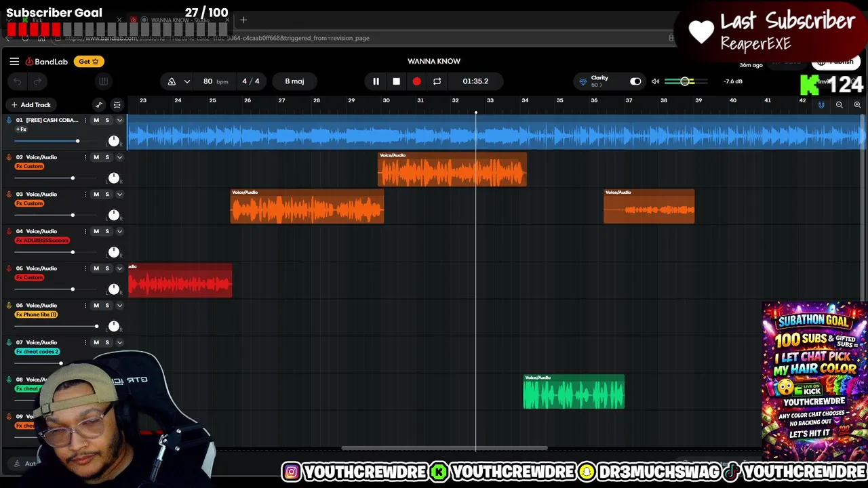Click the collapse tracks icon beside Add Track
Viewport: 868px width, 488px height.
(117, 104)
